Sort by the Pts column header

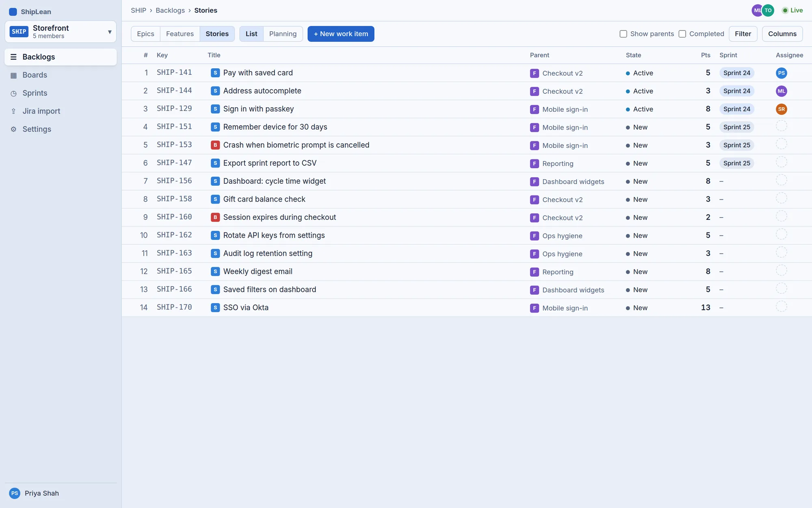pos(705,55)
